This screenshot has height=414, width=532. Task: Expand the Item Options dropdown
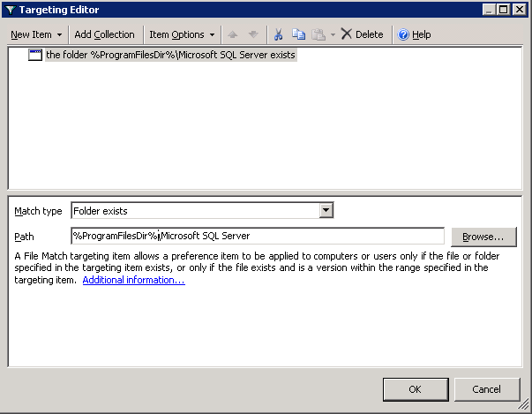[182, 34]
